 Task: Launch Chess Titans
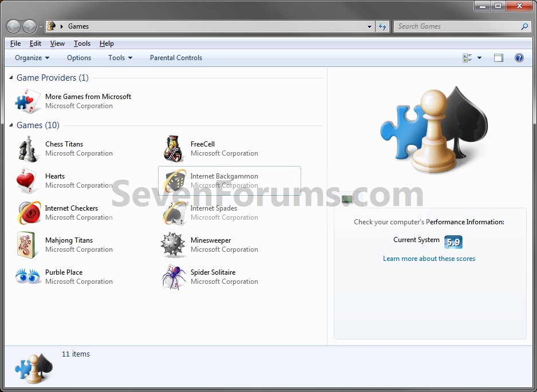(64, 144)
